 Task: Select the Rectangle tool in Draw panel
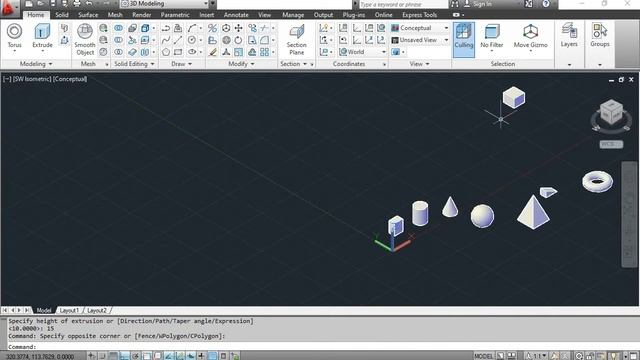tap(178, 52)
